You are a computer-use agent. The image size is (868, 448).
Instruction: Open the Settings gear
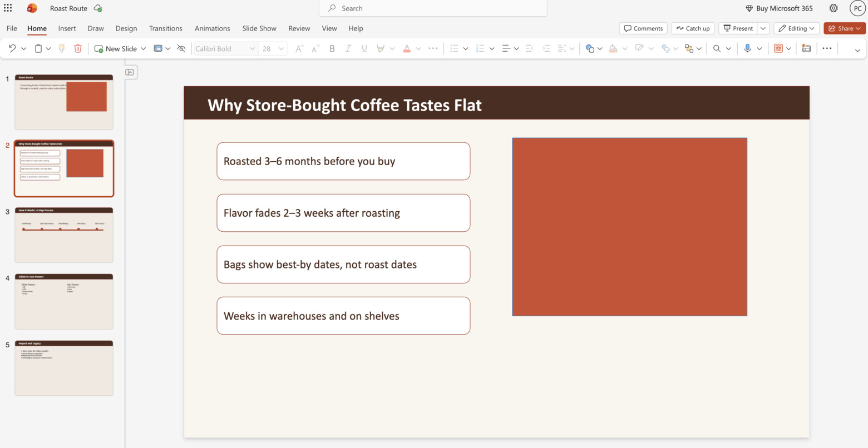click(834, 8)
